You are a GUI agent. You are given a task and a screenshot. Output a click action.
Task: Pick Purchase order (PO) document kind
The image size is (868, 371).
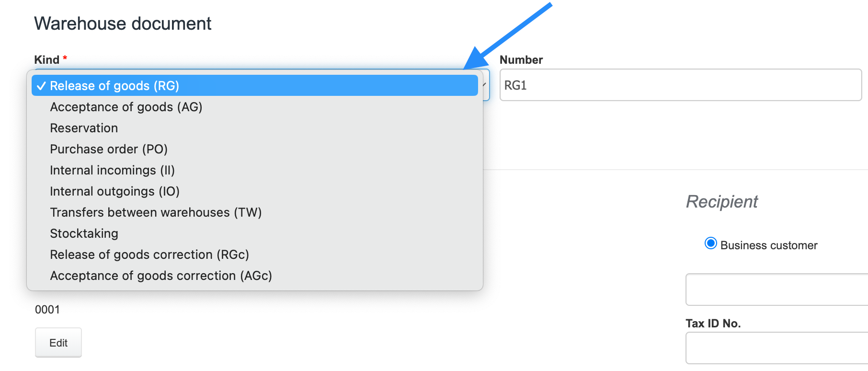[109, 149]
